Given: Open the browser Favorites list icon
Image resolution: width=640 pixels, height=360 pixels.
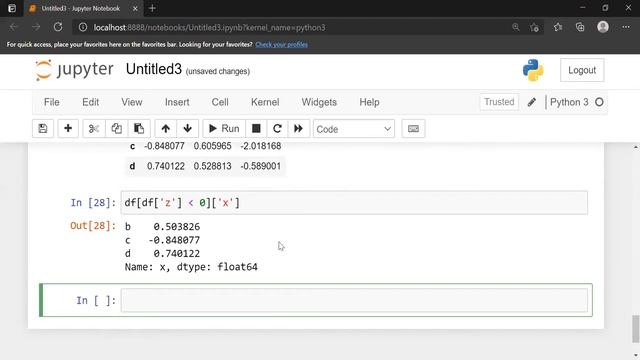Looking at the screenshot, I should click(558, 27).
